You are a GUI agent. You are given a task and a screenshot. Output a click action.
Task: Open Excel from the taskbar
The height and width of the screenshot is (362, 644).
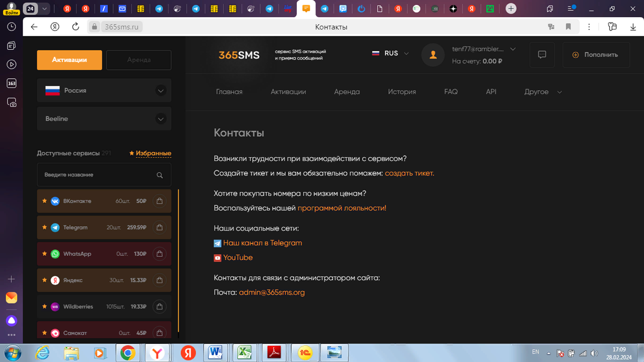[245, 352]
